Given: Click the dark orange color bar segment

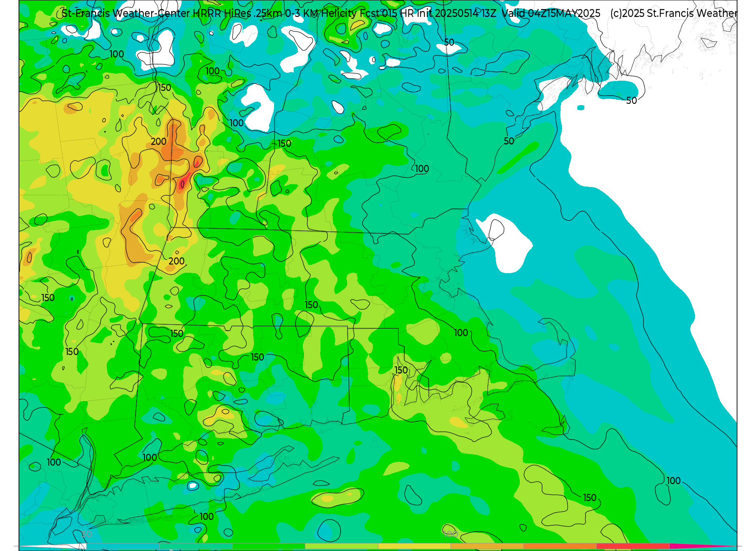Looking at the screenshot, I should coord(560,546).
